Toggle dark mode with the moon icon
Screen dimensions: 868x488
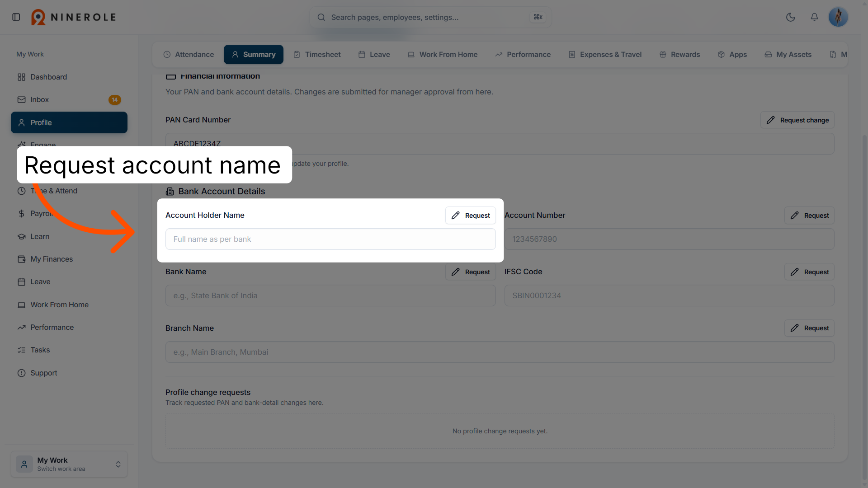[791, 17]
